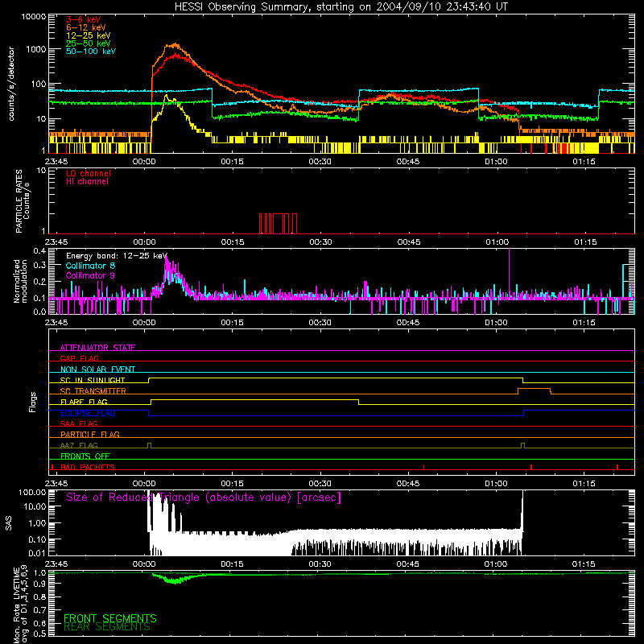Click the ECLIPSE FLAG label

[88, 413]
